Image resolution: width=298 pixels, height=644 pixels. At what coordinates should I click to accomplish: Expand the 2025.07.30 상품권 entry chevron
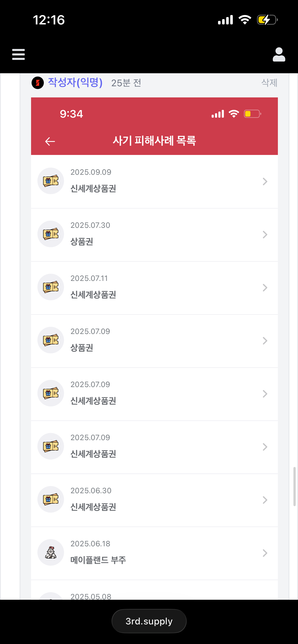[265, 235]
